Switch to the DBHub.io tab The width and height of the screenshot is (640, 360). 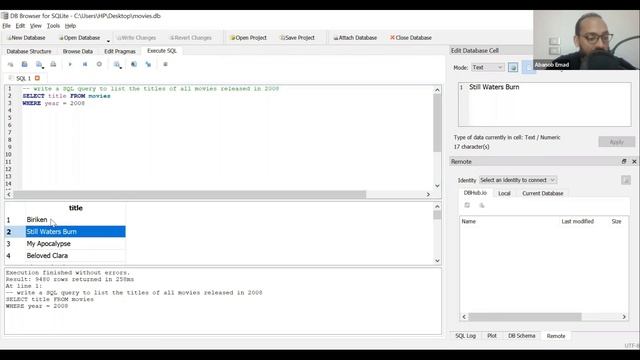[x=475, y=193]
